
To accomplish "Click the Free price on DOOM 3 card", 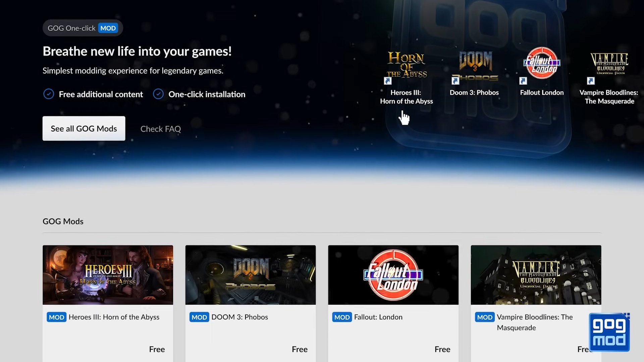I will [300, 349].
